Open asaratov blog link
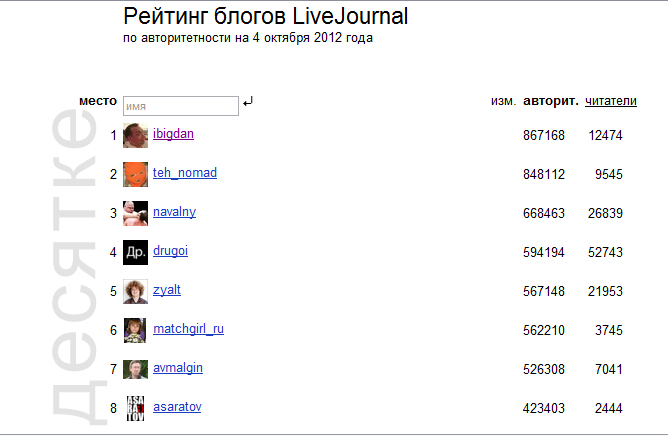 pos(176,407)
